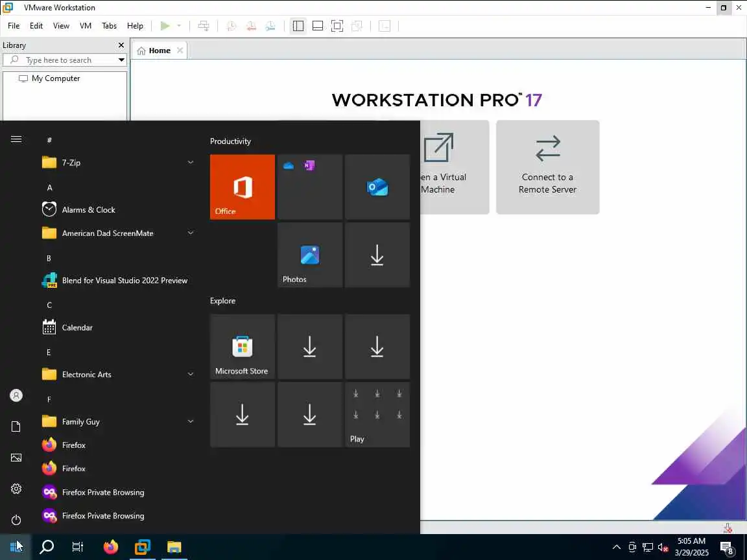This screenshot has width=747, height=560.
Task: Close the Library panel
Action: tap(121, 45)
